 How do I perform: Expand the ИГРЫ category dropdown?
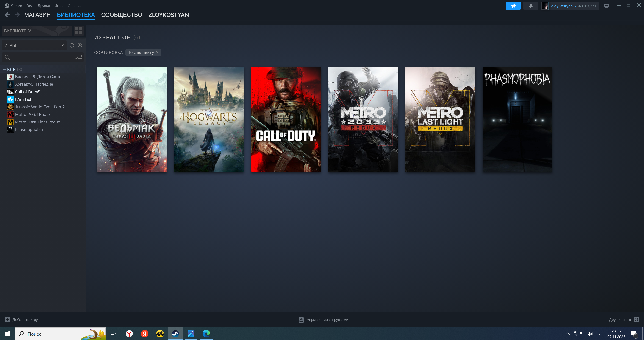pyautogui.click(x=34, y=45)
